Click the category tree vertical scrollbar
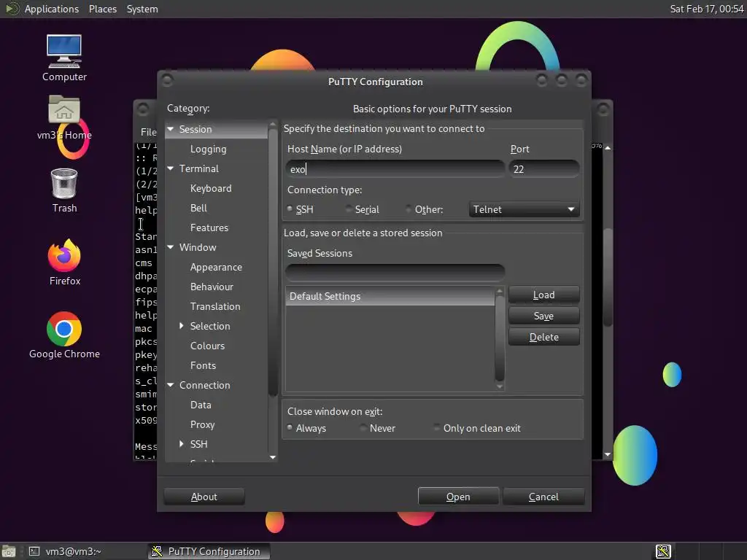 273,262
